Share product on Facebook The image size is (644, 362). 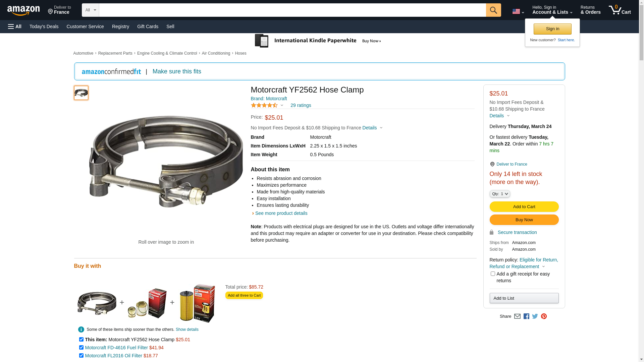pos(526,316)
